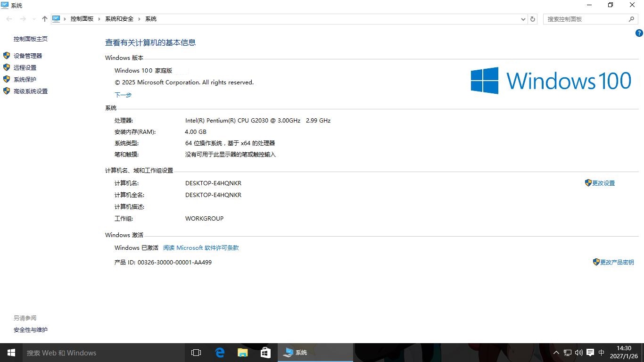Viewport: 644px width, 362px height.
Task: Open File Explorer from the taskbar
Action: pyautogui.click(x=242, y=353)
